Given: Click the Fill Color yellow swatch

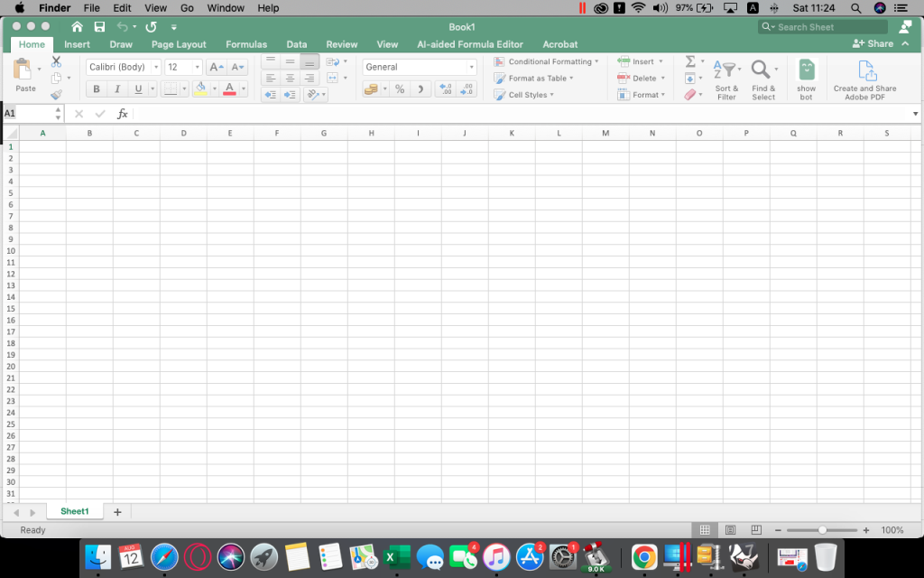Looking at the screenshot, I should click(200, 89).
